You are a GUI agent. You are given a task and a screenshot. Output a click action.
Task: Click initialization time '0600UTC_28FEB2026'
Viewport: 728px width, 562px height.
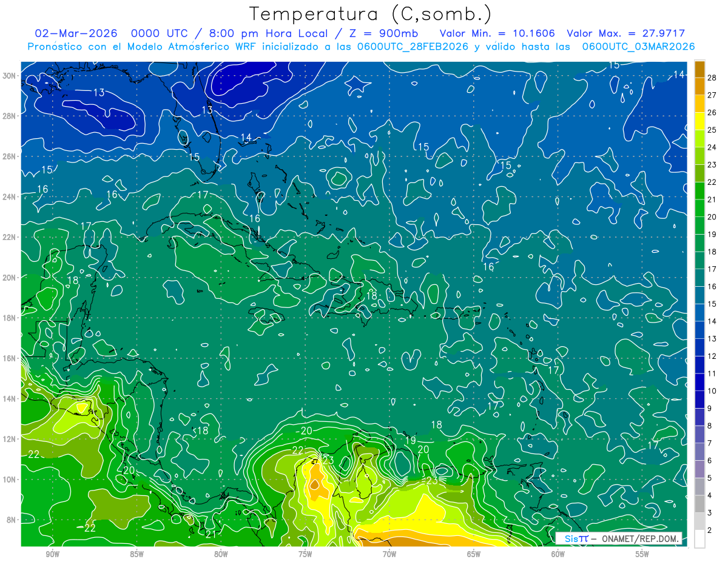(x=413, y=47)
